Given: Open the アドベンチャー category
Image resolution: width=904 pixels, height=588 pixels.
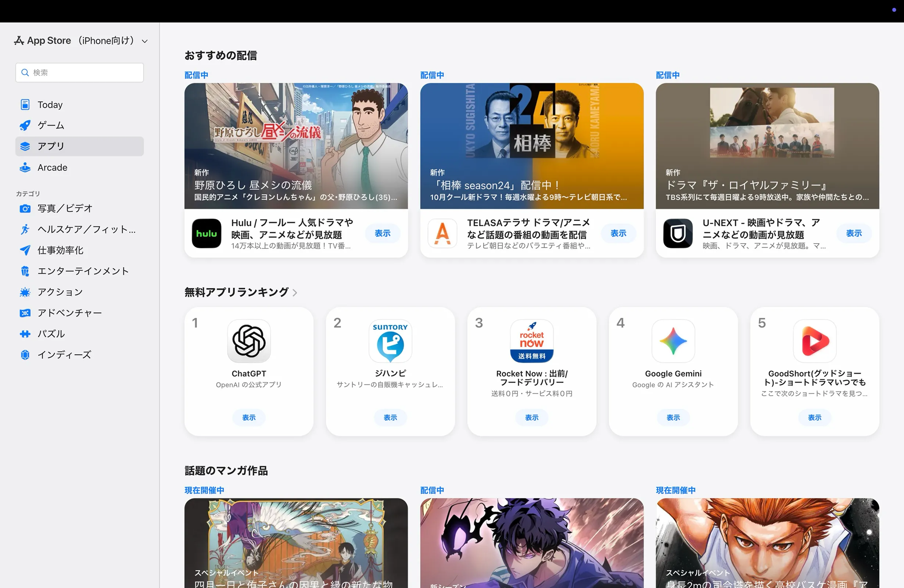Looking at the screenshot, I should tap(79, 313).
